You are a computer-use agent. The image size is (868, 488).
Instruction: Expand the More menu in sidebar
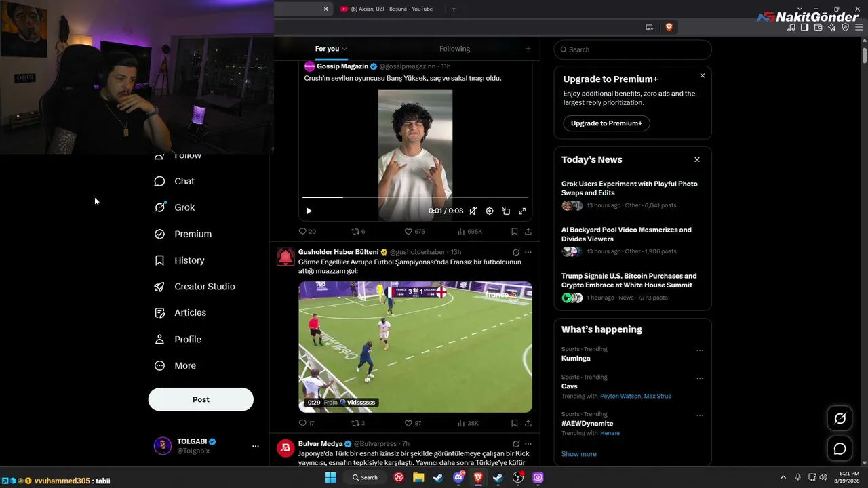coord(176,366)
